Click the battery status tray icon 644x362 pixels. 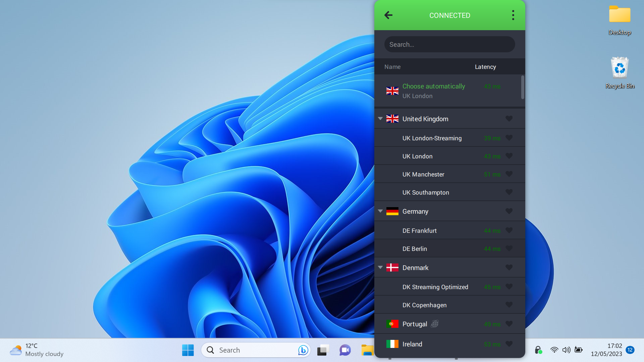click(578, 350)
